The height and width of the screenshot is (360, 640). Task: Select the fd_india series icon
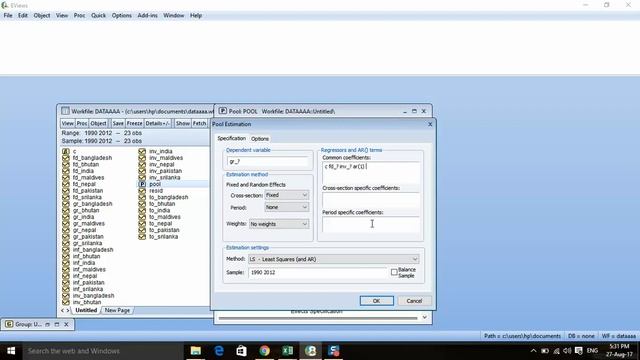point(66,171)
